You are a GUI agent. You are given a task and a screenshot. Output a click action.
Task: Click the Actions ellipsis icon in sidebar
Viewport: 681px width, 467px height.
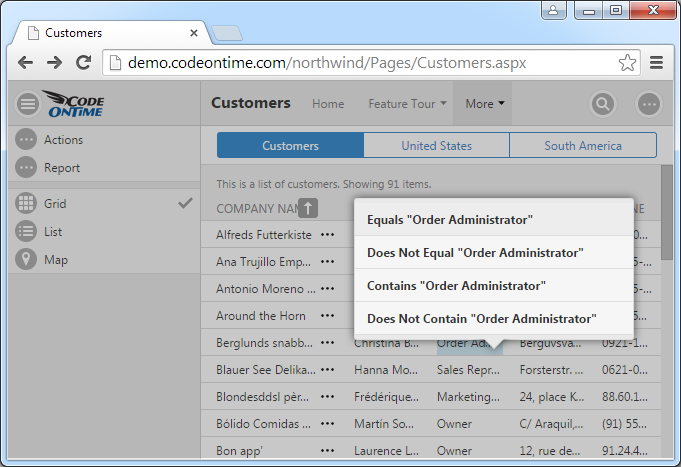(26, 140)
